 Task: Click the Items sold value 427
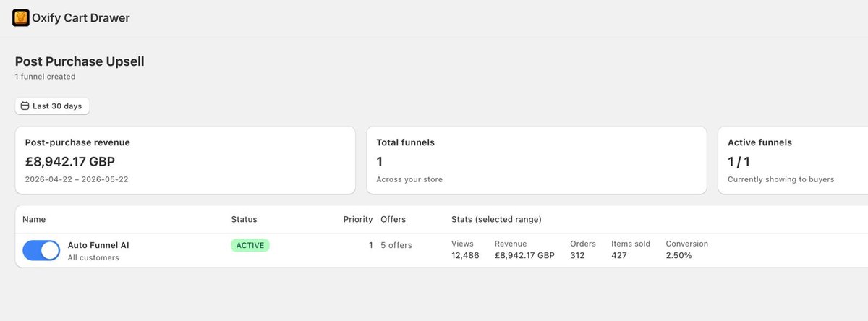click(619, 256)
